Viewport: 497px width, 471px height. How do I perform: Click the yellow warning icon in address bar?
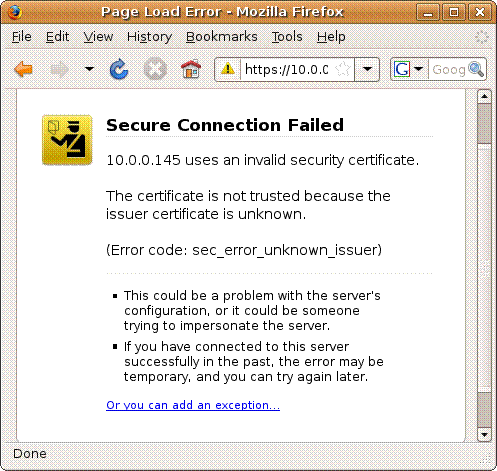(228, 69)
